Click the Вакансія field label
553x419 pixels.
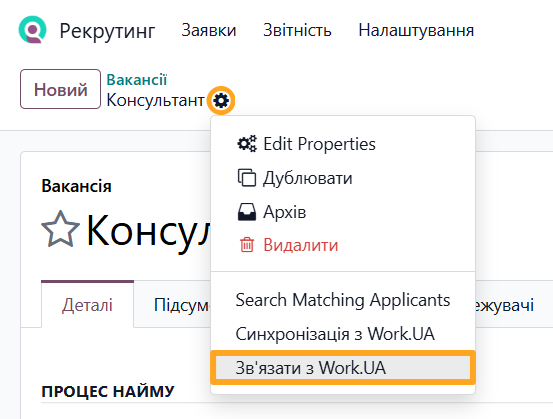[76, 186]
